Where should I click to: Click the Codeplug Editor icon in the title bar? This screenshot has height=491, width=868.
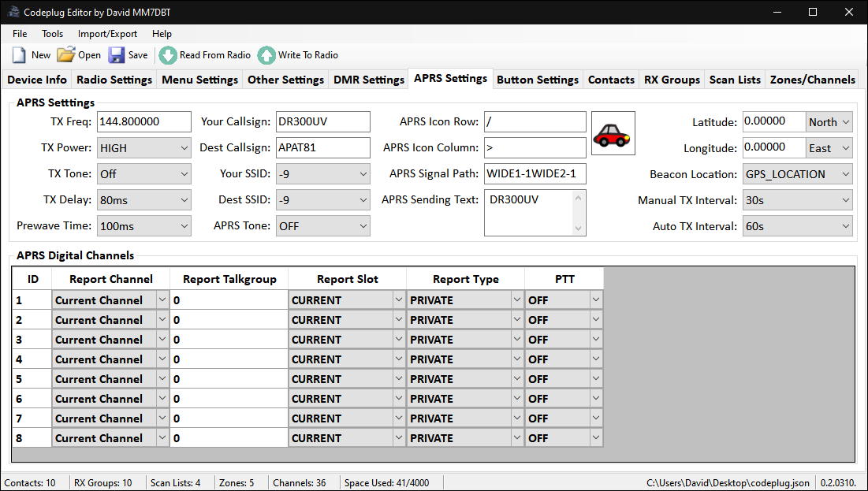click(x=12, y=12)
